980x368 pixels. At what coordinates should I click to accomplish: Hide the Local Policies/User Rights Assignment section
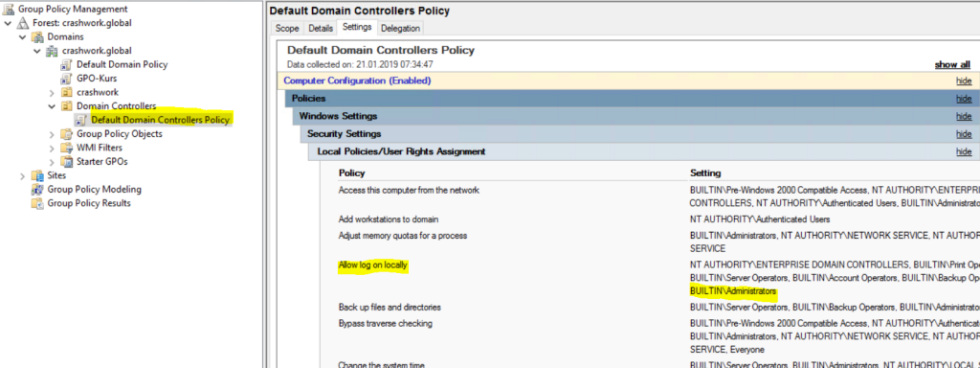click(x=963, y=151)
